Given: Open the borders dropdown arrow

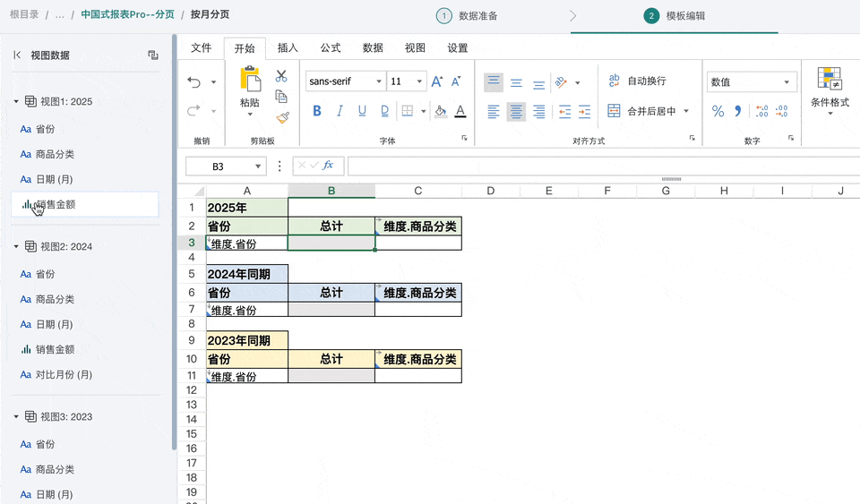Looking at the screenshot, I should coord(424,111).
